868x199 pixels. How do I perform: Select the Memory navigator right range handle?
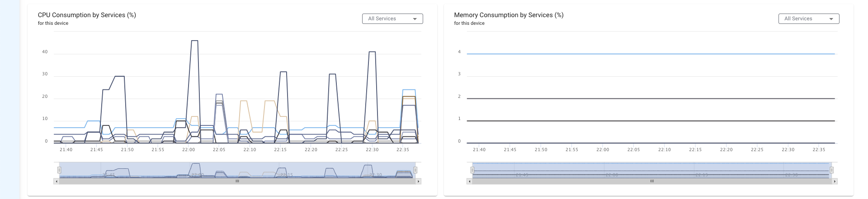pos(831,170)
